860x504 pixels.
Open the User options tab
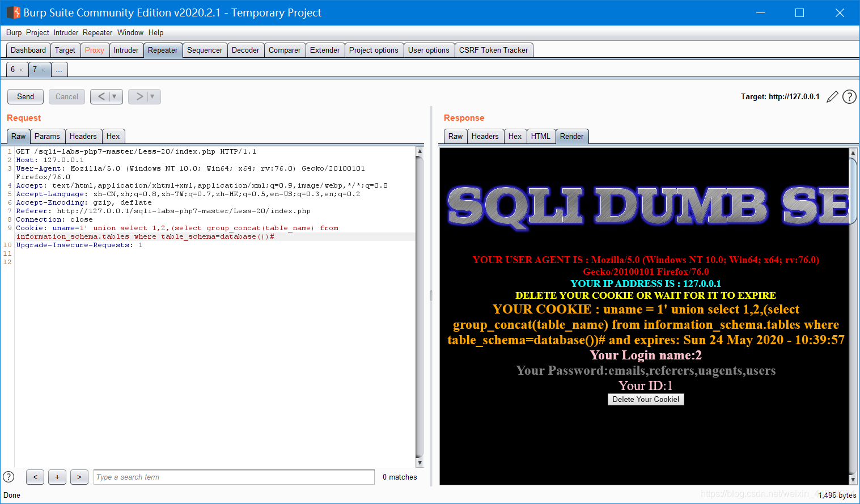(429, 50)
